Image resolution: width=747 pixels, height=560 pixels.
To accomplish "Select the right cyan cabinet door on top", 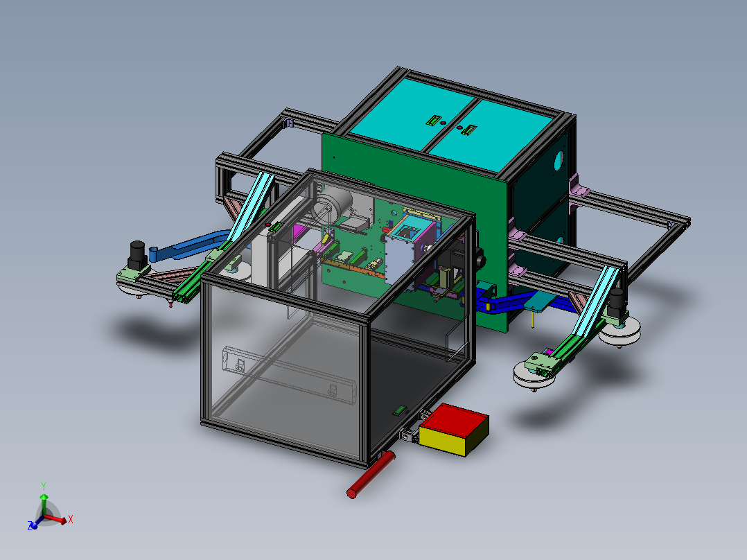I will point(491,135).
